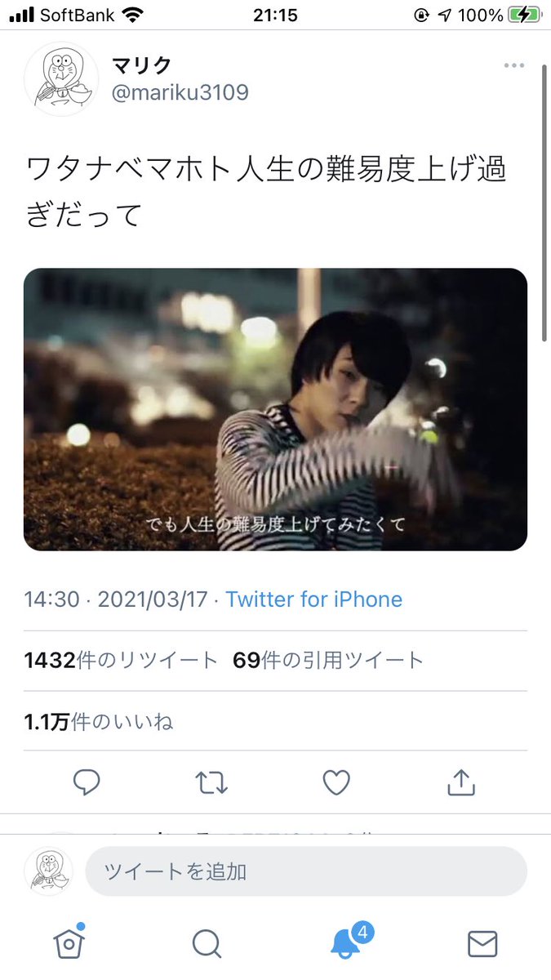This screenshot has height=980, width=551.
Task: Tap マリク profile avatar at top
Action: point(61,79)
